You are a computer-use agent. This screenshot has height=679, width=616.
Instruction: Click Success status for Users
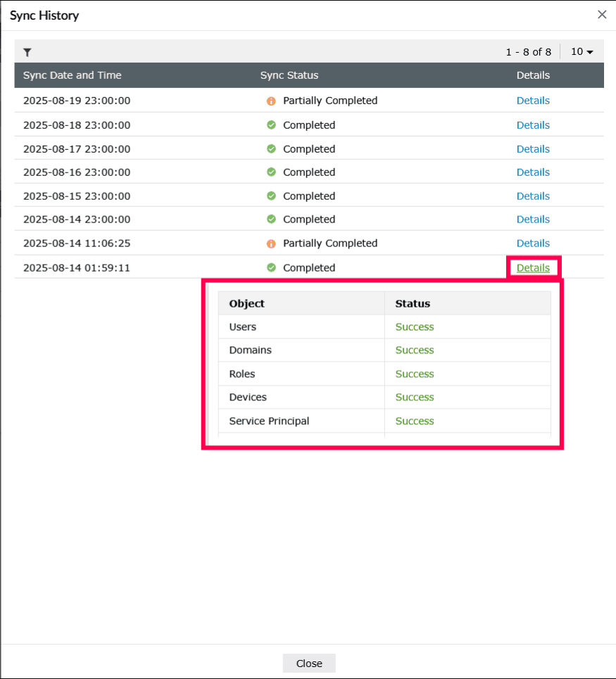(x=415, y=327)
